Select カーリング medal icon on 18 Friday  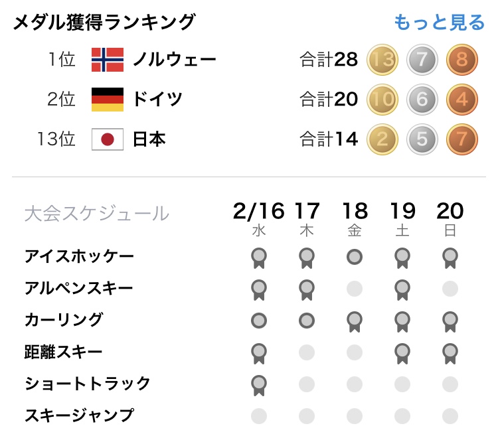[355, 322]
